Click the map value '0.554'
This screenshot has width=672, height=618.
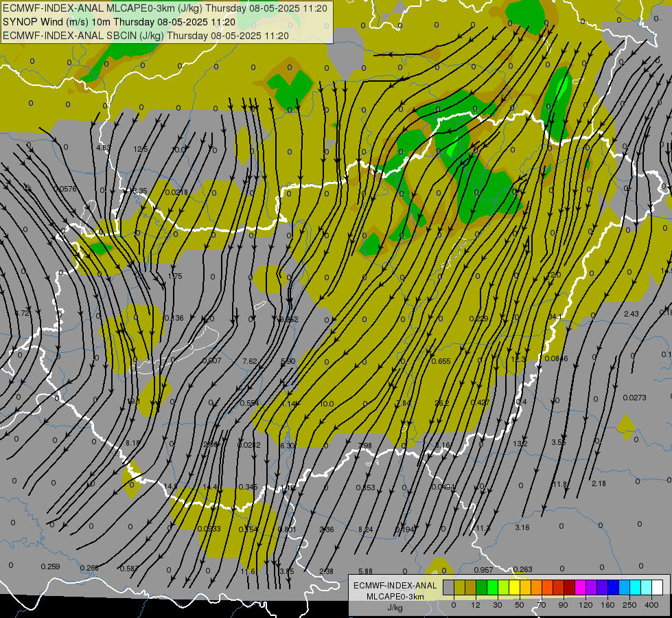tap(249, 403)
